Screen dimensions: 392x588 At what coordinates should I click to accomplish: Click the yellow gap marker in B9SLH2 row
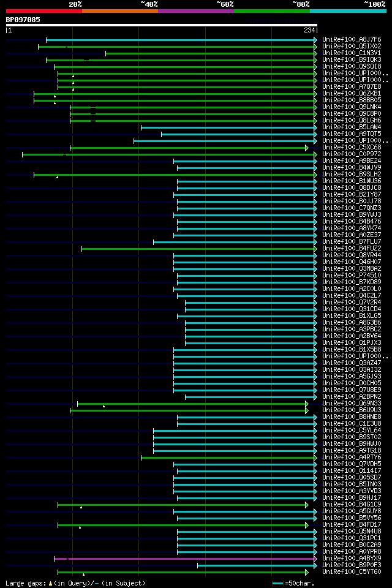click(57, 177)
